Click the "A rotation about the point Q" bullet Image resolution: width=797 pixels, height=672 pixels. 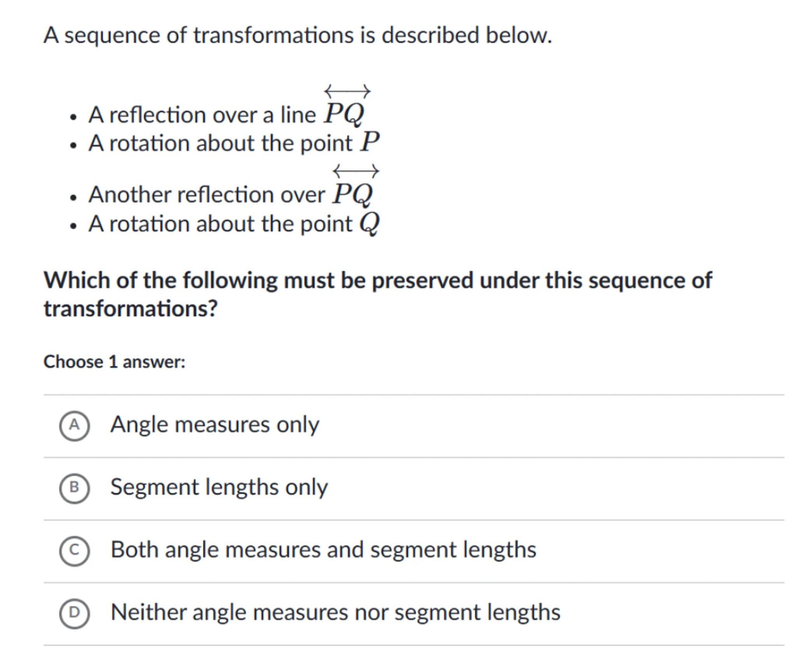click(233, 224)
